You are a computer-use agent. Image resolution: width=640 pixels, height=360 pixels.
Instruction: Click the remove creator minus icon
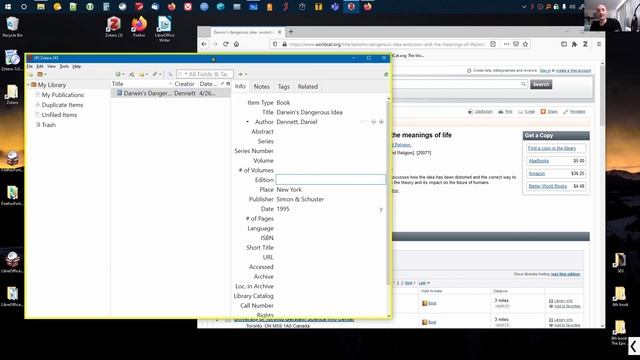point(373,122)
